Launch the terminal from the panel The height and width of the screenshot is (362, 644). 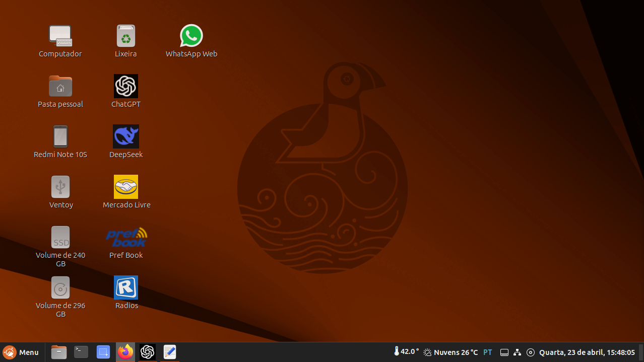click(x=81, y=352)
